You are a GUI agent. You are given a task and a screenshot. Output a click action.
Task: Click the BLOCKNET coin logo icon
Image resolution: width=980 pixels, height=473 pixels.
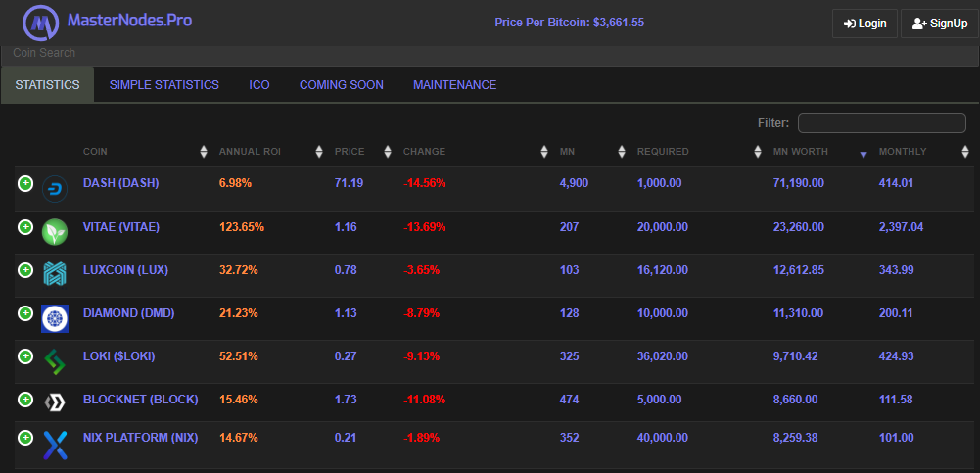[55, 402]
